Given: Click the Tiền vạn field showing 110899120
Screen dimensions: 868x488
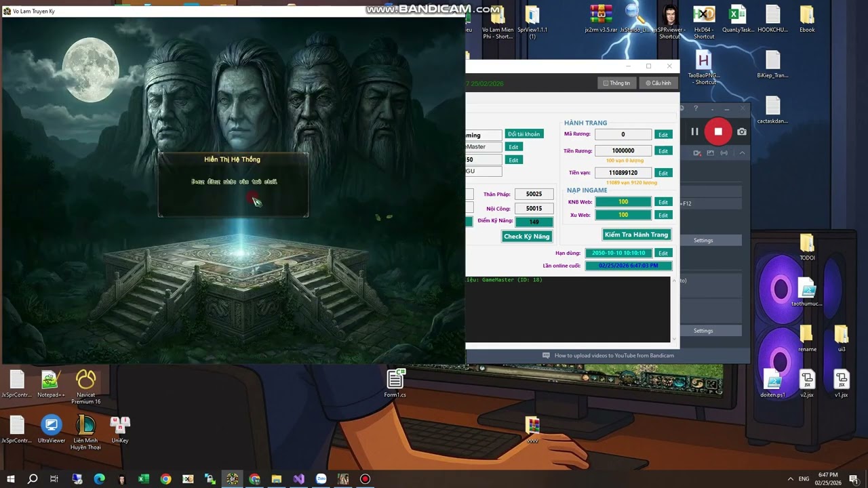Looking at the screenshot, I should tap(623, 172).
